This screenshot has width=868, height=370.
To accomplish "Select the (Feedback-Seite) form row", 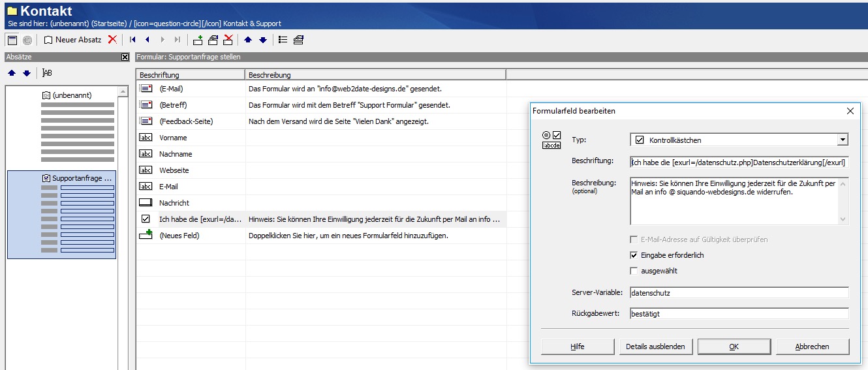I will coord(321,121).
